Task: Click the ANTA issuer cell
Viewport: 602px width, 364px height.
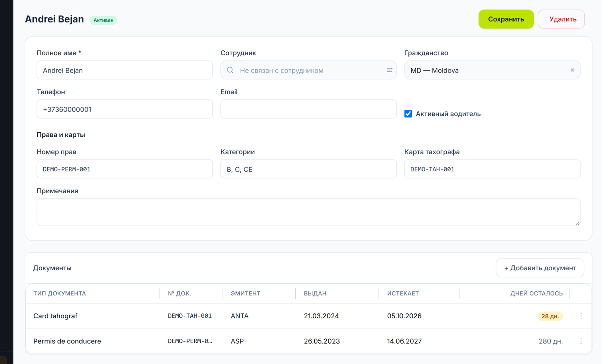Action: pos(240,316)
